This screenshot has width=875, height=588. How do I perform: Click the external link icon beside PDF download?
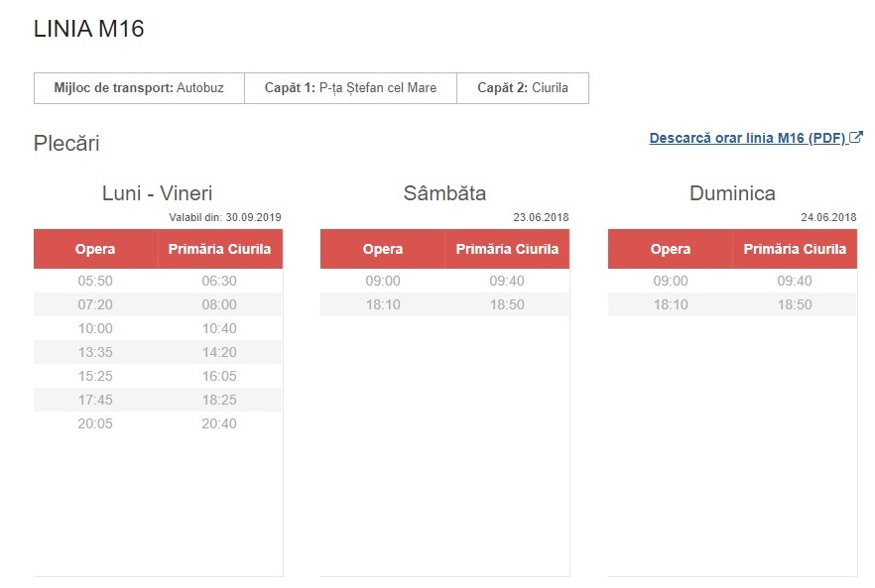click(x=857, y=138)
